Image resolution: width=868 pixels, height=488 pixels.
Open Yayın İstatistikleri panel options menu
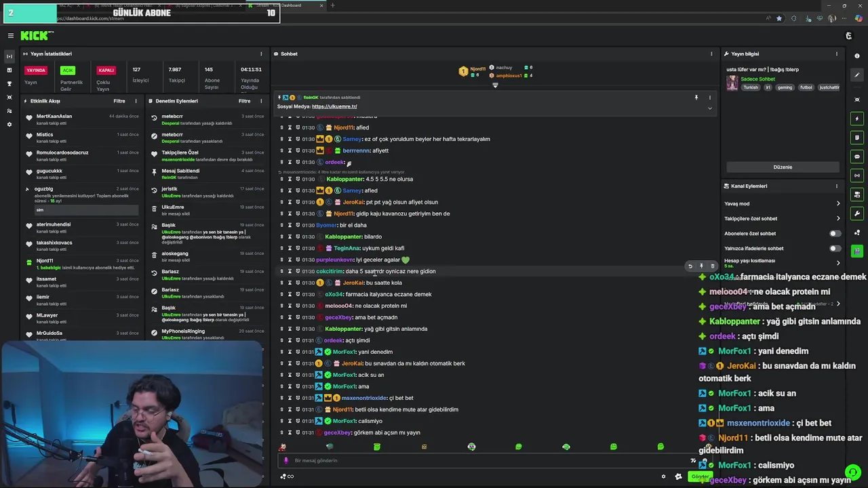(261, 54)
